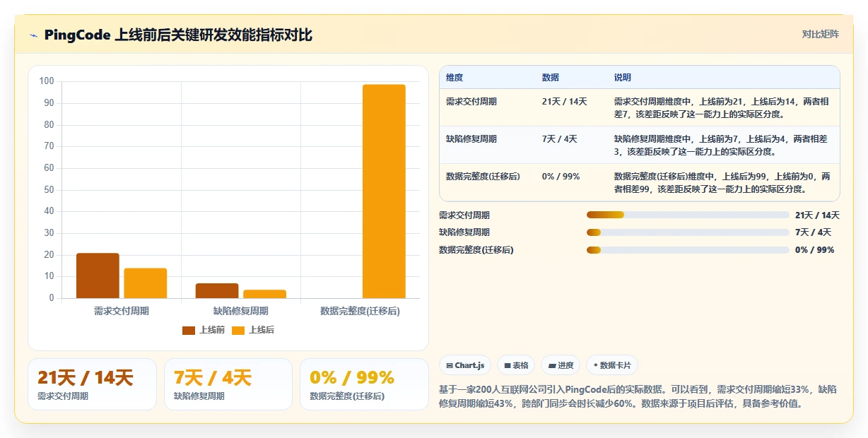Click the chart title heading text
The width and height of the screenshot is (868, 438).
(x=178, y=35)
